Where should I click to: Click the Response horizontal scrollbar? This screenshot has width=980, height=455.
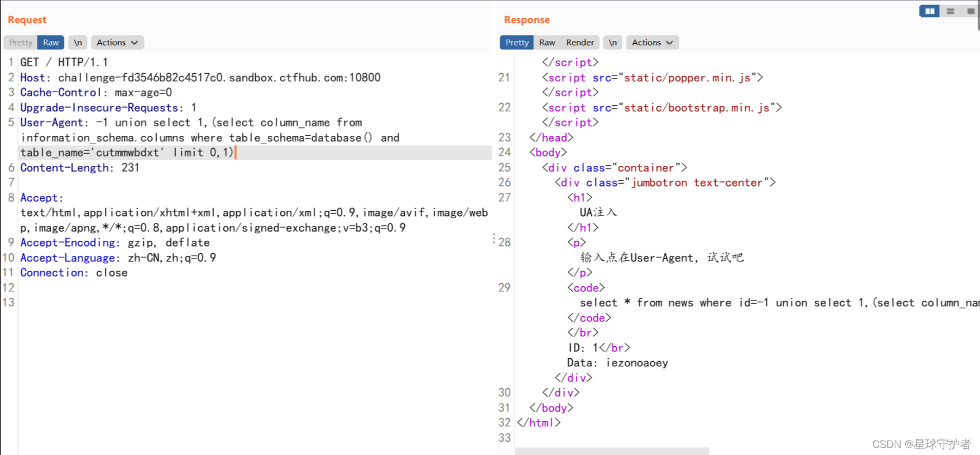(612, 451)
